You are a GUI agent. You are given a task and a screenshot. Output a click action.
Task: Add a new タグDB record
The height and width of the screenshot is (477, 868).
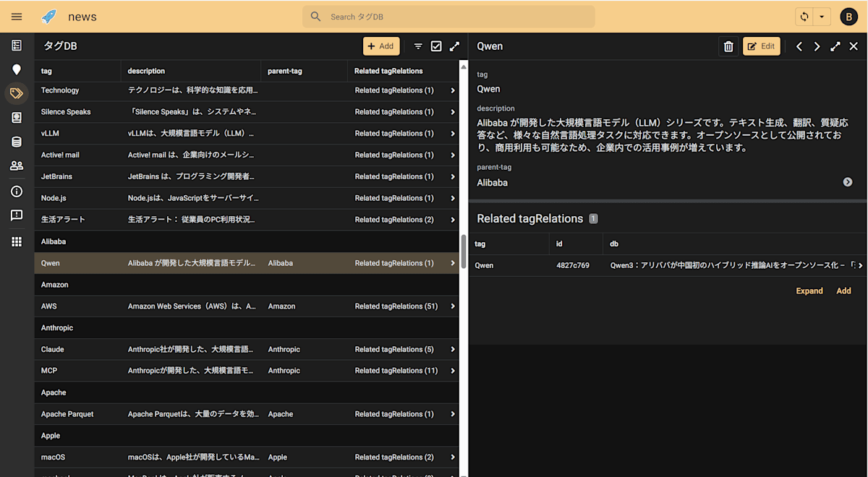pyautogui.click(x=381, y=46)
